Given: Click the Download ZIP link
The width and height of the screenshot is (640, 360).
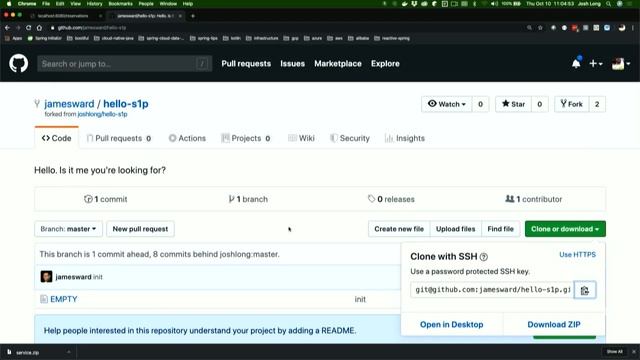Looking at the screenshot, I should (553, 324).
